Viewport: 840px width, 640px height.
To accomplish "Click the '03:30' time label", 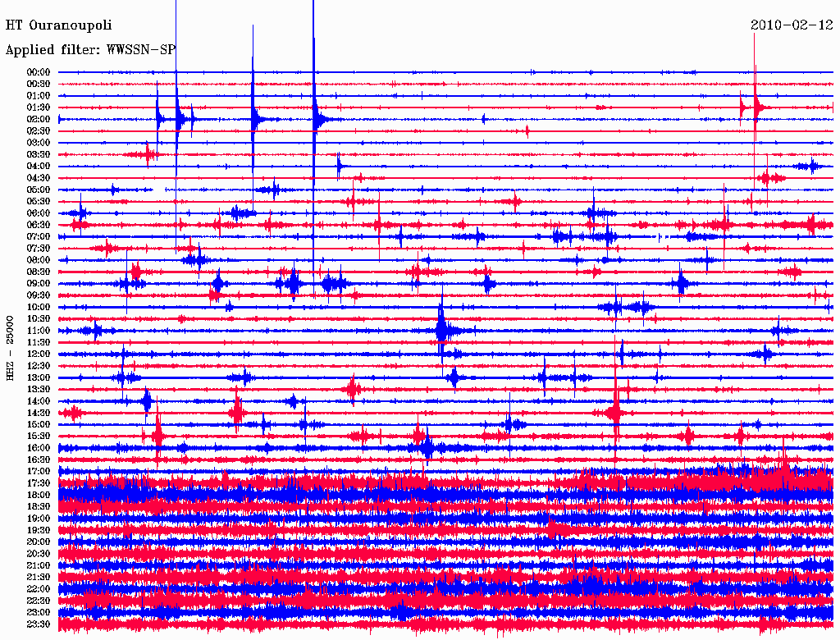I will 38,154.
